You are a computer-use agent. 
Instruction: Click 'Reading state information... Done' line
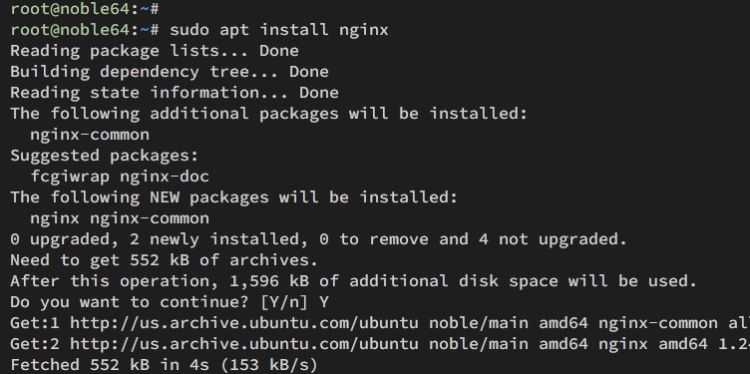coord(175,93)
